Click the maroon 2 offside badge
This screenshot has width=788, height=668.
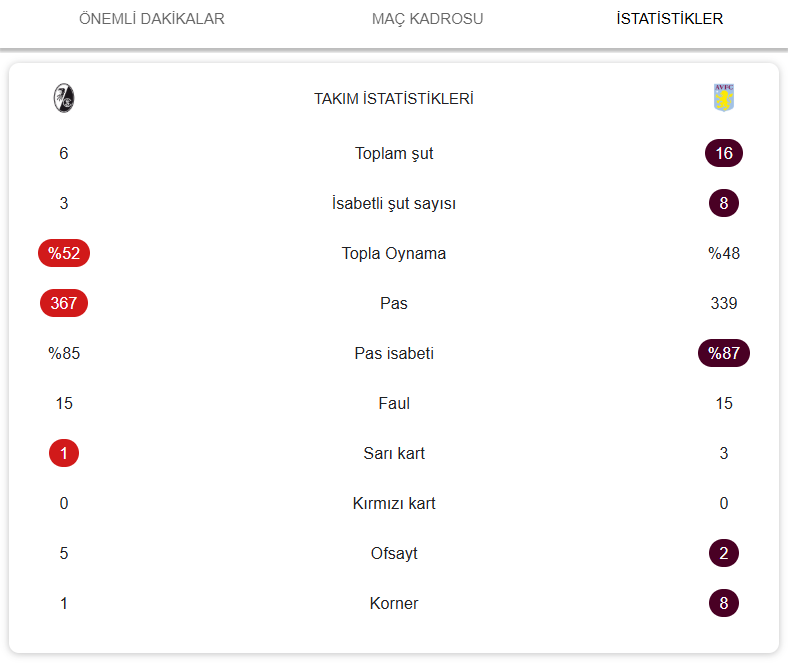[724, 553]
